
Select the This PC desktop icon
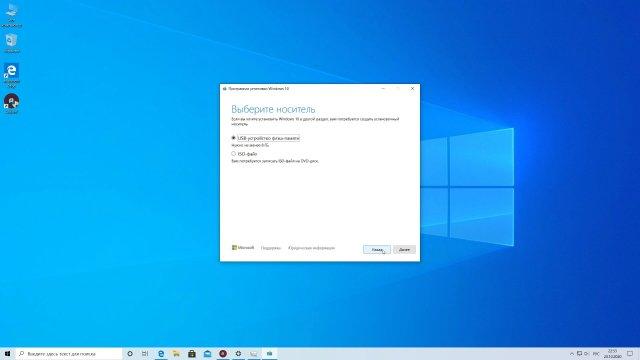click(11, 16)
